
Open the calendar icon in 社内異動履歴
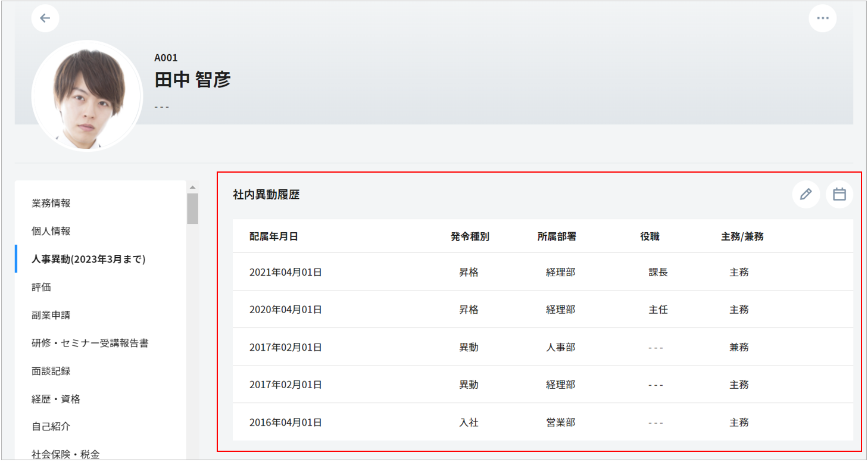pos(839,194)
